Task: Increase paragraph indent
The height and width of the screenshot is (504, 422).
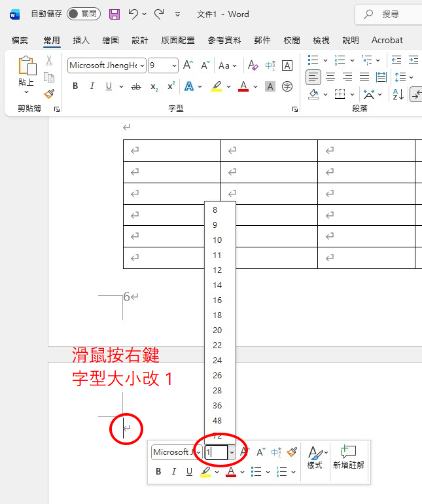Action: [x=413, y=60]
